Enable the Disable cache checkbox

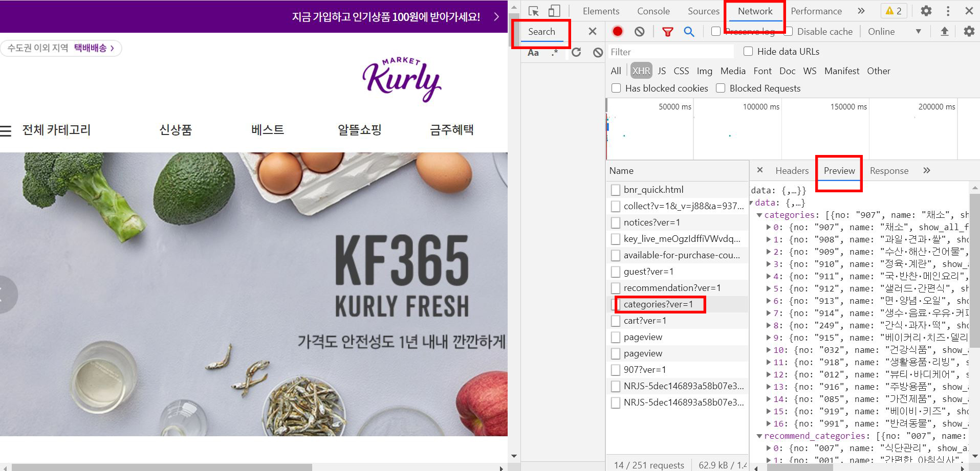[789, 32]
